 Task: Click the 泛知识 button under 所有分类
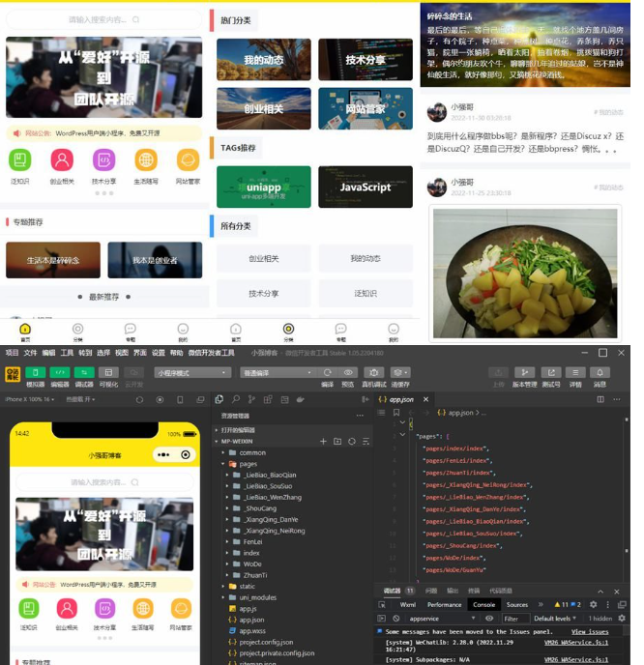point(366,294)
